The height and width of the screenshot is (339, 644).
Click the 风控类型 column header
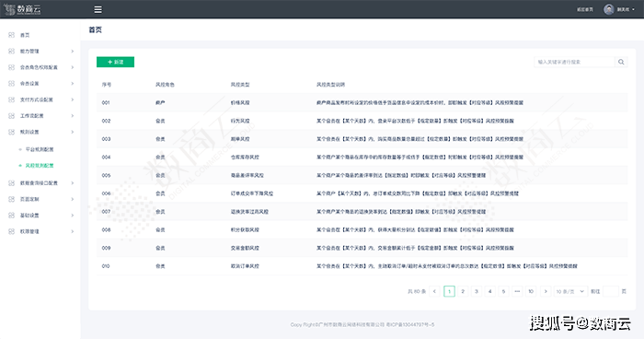[240, 85]
